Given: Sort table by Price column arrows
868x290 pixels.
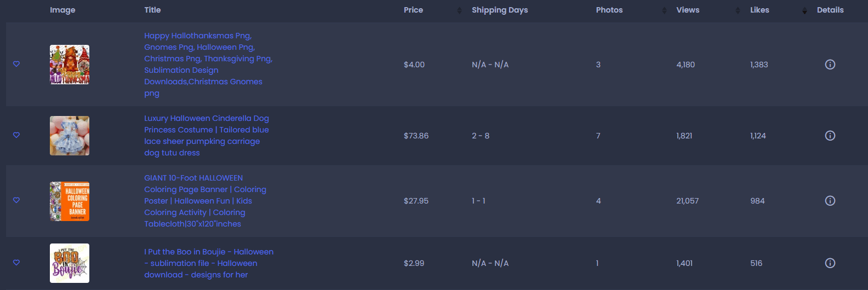Looking at the screenshot, I should point(459,10).
